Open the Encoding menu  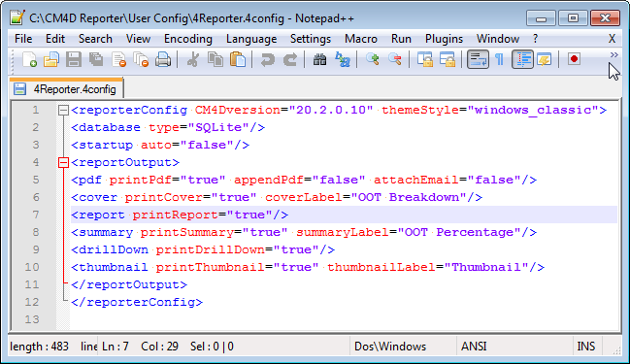[188, 39]
